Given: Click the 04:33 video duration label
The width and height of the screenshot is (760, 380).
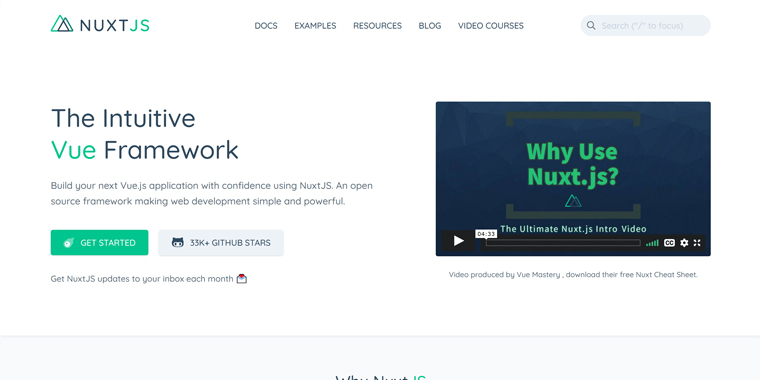Looking at the screenshot, I should [x=486, y=234].
